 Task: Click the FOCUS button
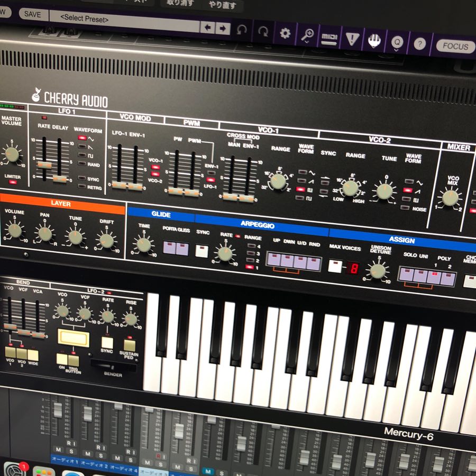(x=455, y=47)
